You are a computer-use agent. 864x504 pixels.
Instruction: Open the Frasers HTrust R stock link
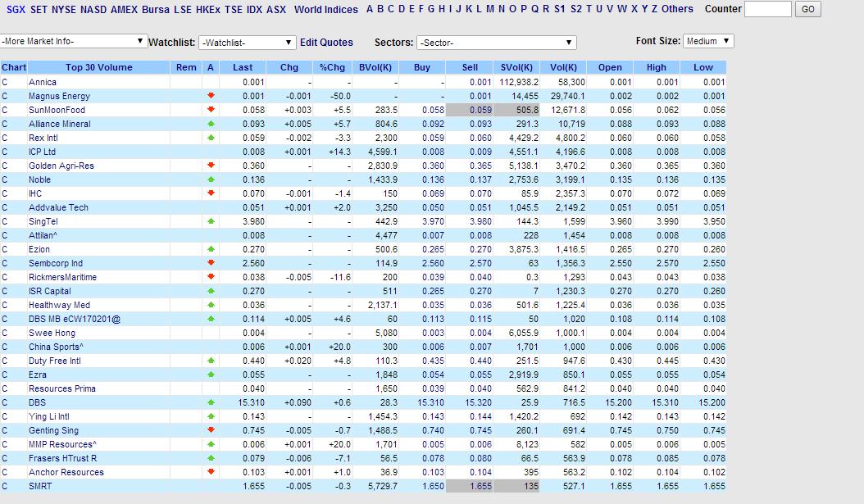tap(63, 458)
